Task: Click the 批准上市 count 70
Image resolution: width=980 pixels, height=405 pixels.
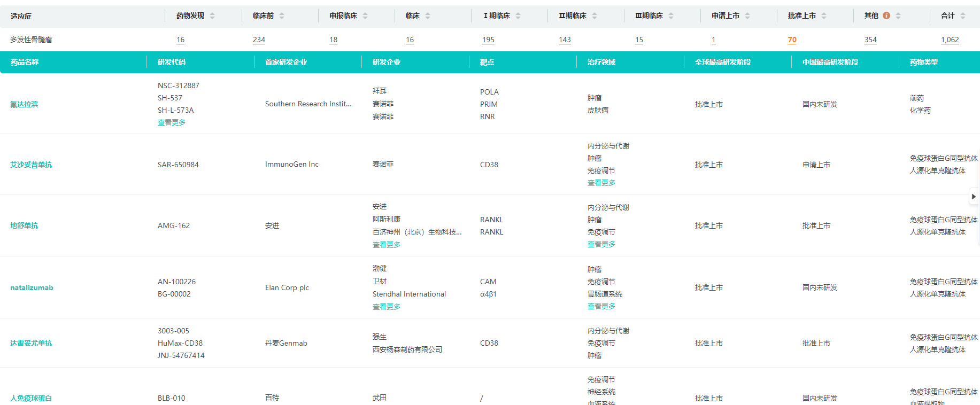Action: point(792,40)
